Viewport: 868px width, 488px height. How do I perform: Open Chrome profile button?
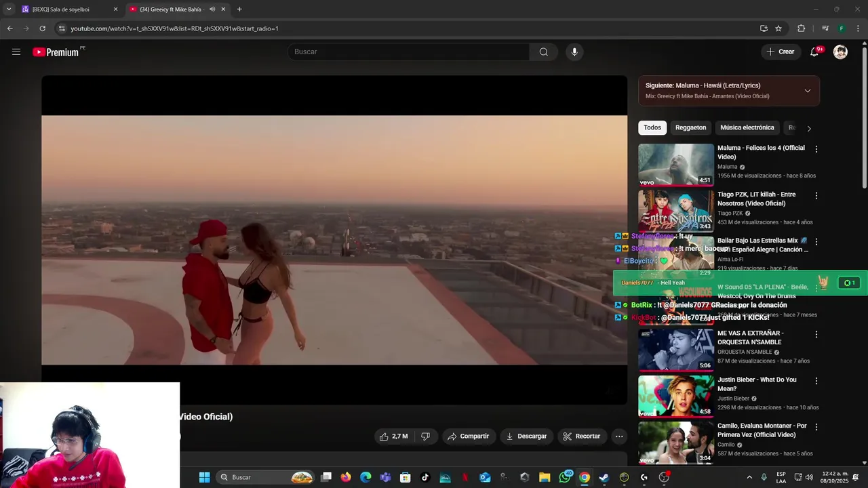click(842, 28)
